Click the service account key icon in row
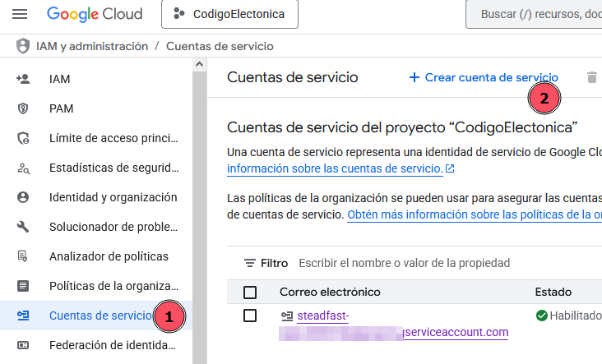The image size is (602, 364). point(287,316)
